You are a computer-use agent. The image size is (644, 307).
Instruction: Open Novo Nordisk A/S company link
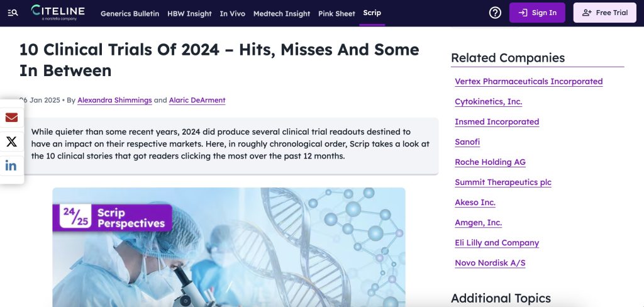pyautogui.click(x=490, y=263)
